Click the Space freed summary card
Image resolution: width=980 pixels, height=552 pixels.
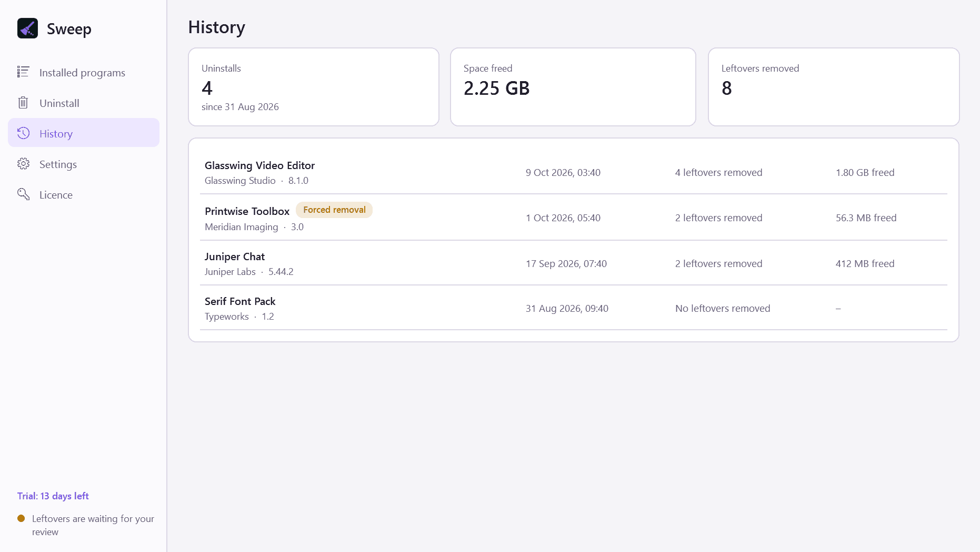click(573, 87)
